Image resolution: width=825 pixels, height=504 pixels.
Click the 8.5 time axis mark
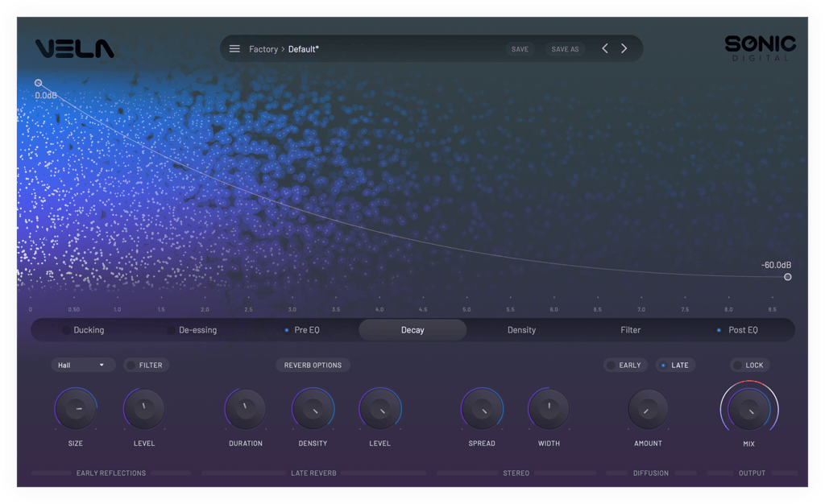[772, 309]
